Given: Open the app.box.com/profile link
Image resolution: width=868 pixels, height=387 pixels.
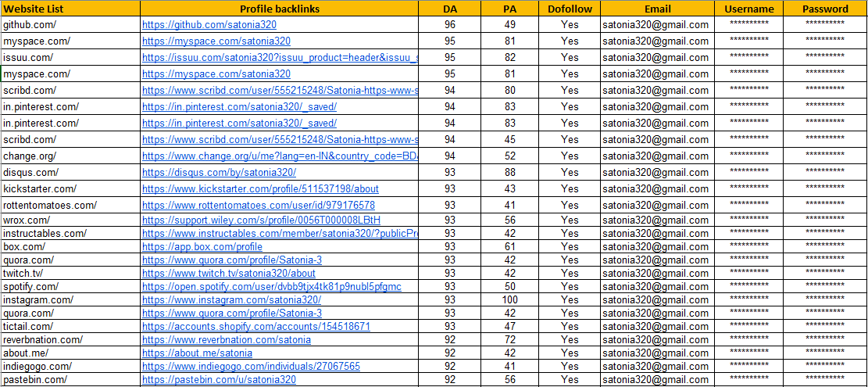Looking at the screenshot, I should [202, 247].
